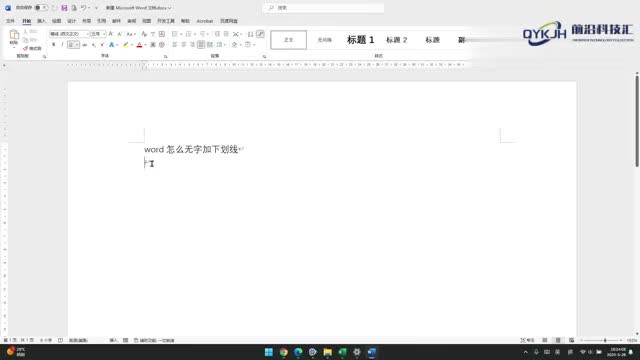Expand the underline style dropdown arrow
640x360 pixels.
(77, 44)
